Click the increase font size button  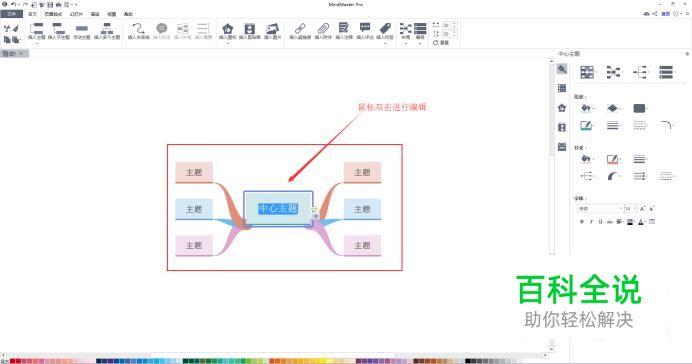[x=643, y=208]
